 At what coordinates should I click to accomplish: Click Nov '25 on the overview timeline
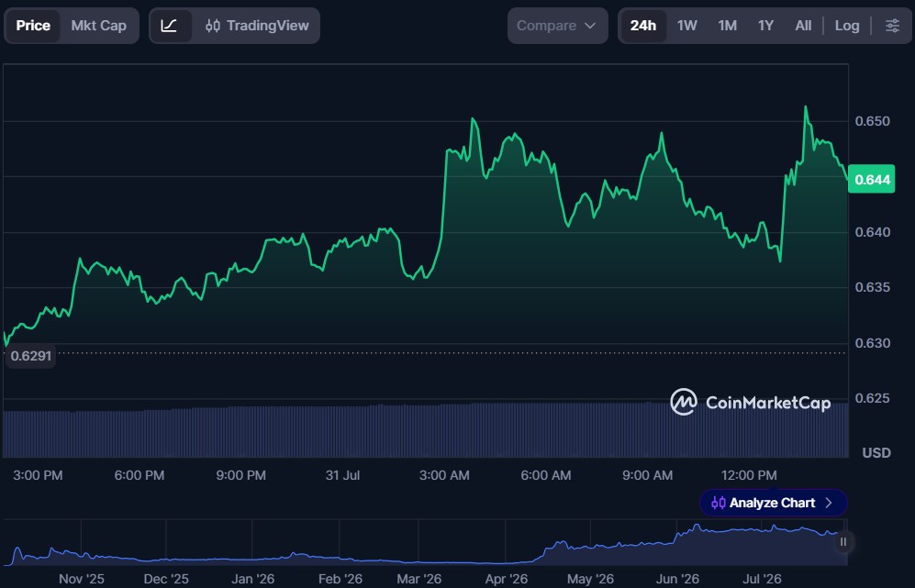(x=82, y=579)
